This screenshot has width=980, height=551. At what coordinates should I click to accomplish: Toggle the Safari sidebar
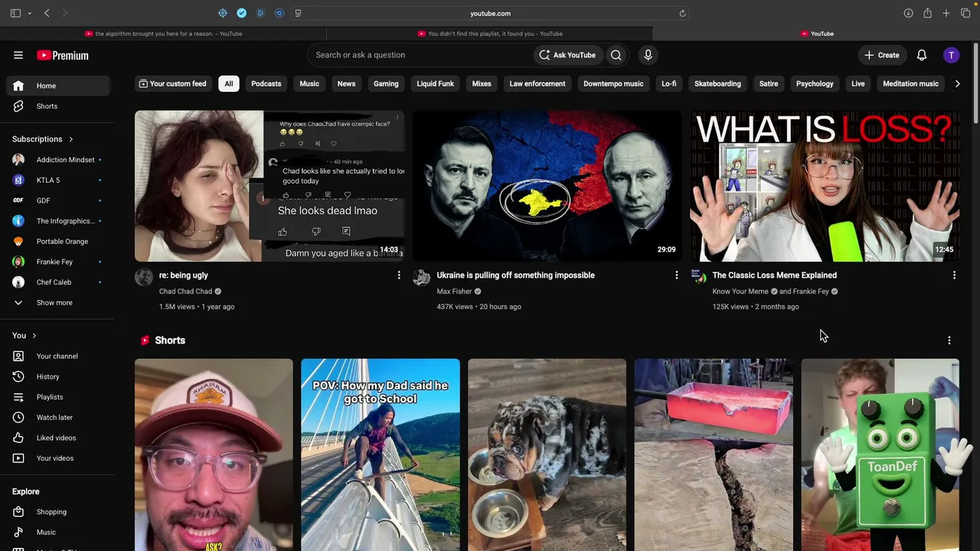point(15,13)
